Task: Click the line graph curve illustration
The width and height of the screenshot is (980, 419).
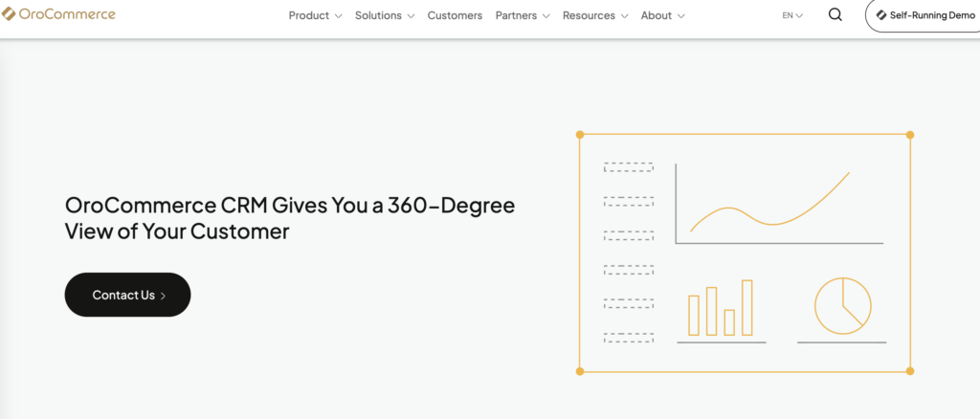Action: click(770, 206)
